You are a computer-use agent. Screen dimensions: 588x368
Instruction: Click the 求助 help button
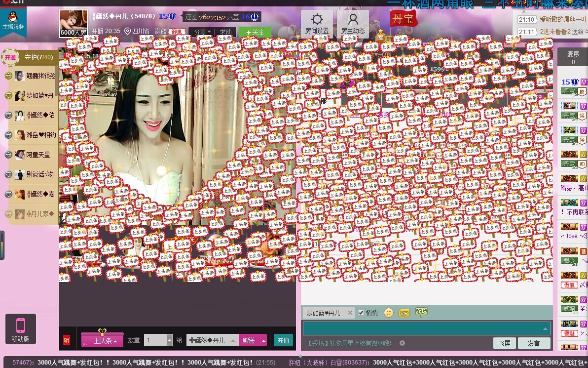(x=226, y=32)
